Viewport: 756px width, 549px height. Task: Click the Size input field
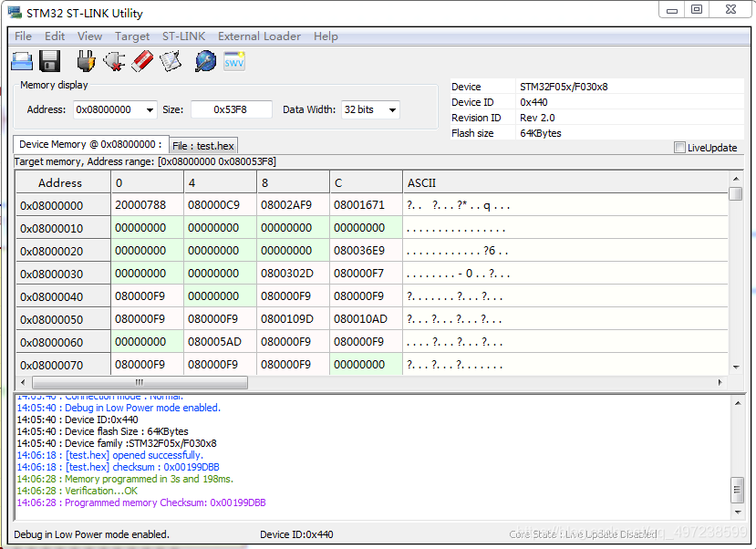tap(232, 109)
